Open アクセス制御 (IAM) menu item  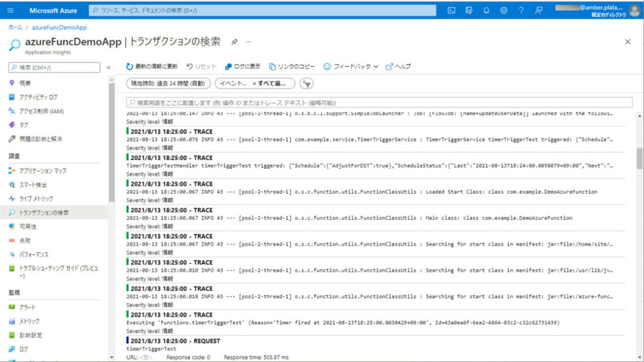tap(42, 111)
